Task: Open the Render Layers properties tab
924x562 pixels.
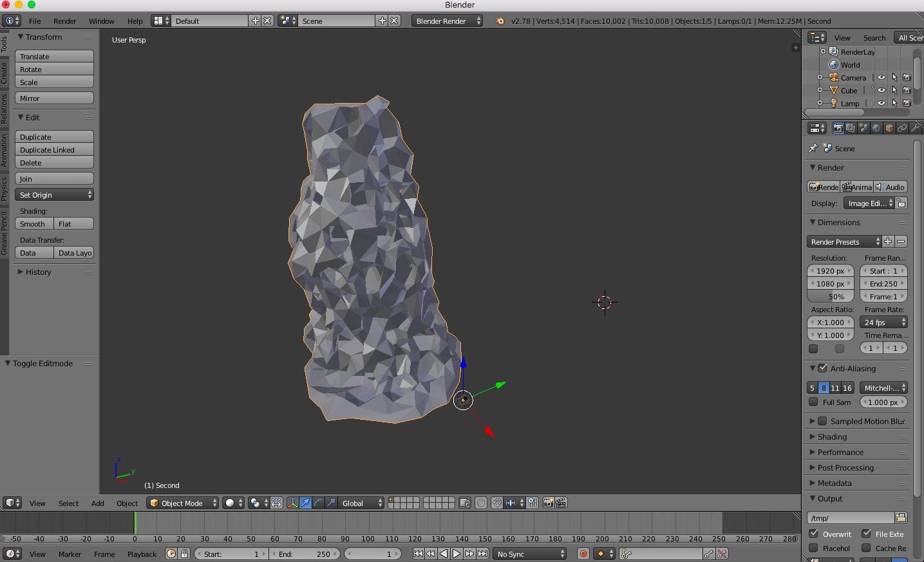Action: 851,128
